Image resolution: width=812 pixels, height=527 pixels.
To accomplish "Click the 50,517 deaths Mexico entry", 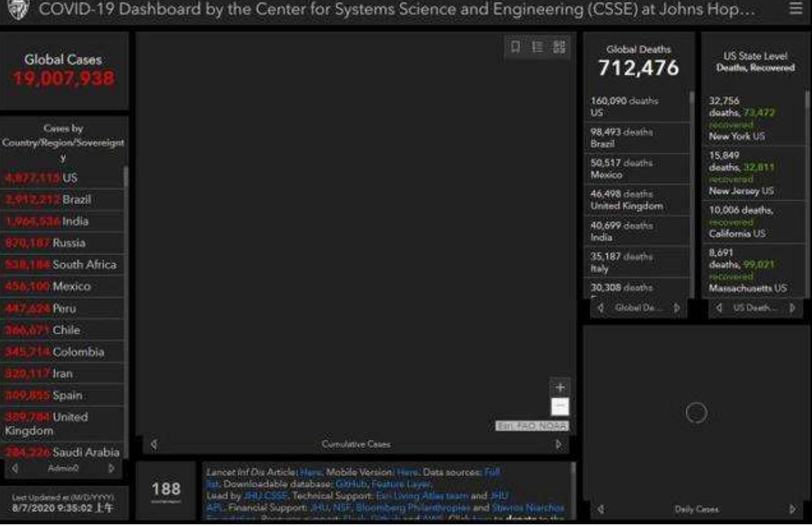I will click(638, 169).
